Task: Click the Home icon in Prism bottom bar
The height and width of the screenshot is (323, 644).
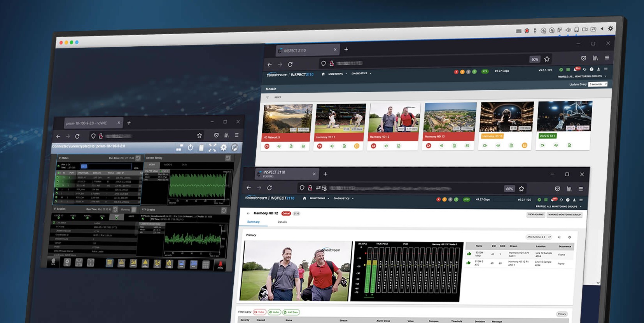Action: click(53, 262)
